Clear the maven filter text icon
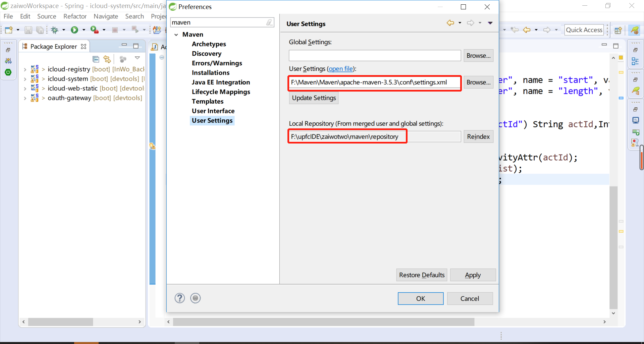Image resolution: width=644 pixels, height=344 pixels. pos(269,22)
